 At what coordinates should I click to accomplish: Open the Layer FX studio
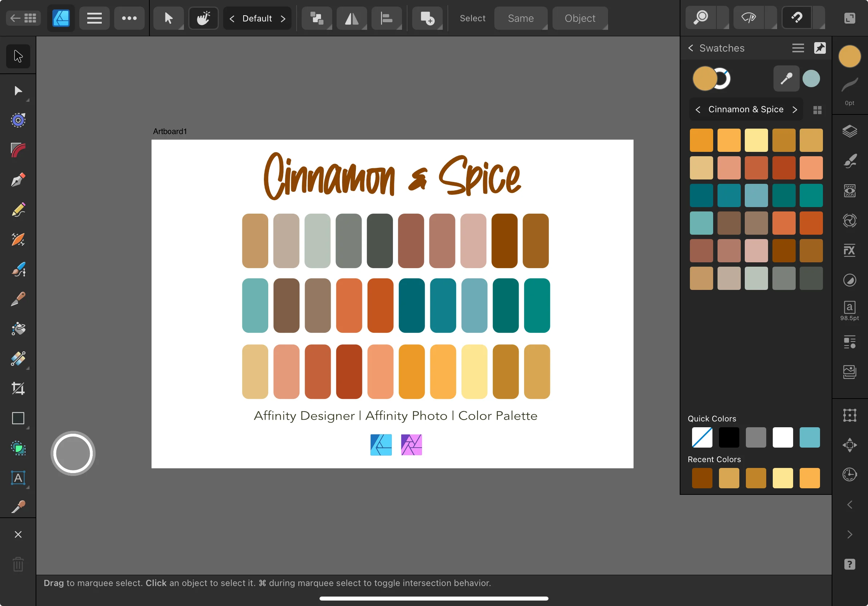click(x=849, y=250)
